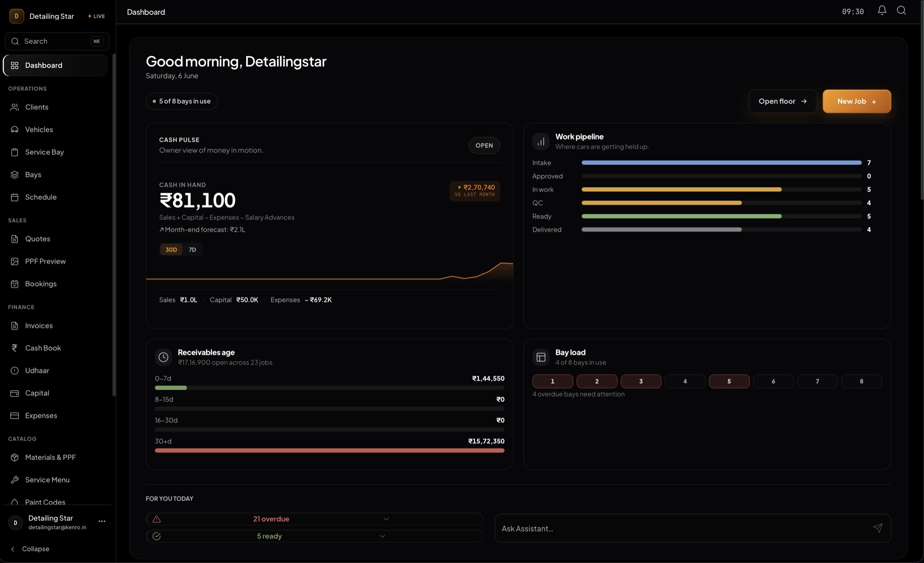Viewport: 924px width, 563px height.
Task: Expand the 21 overdue chevron
Action: point(386,519)
